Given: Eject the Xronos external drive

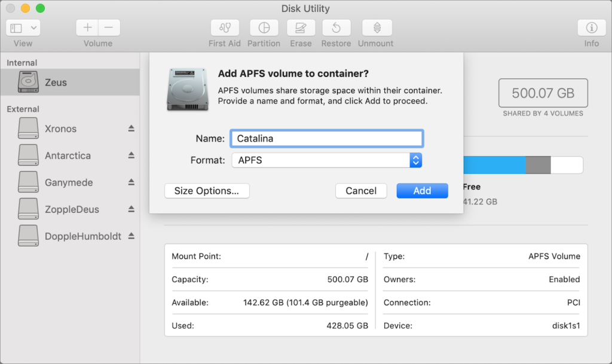Looking at the screenshot, I should click(131, 129).
